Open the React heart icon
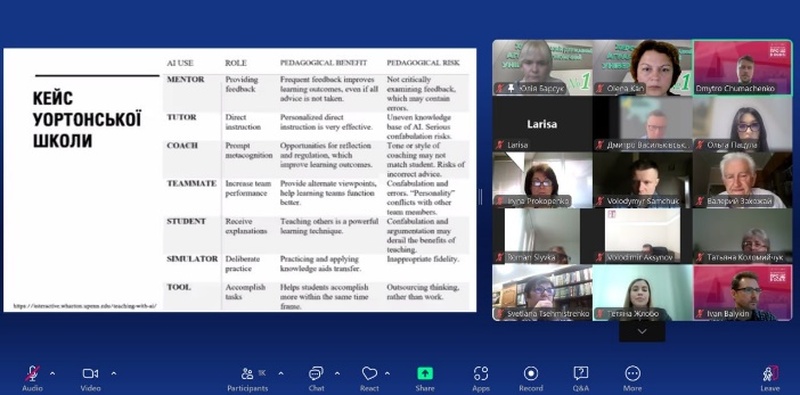Screen dimensions: 800x395 tap(369, 374)
